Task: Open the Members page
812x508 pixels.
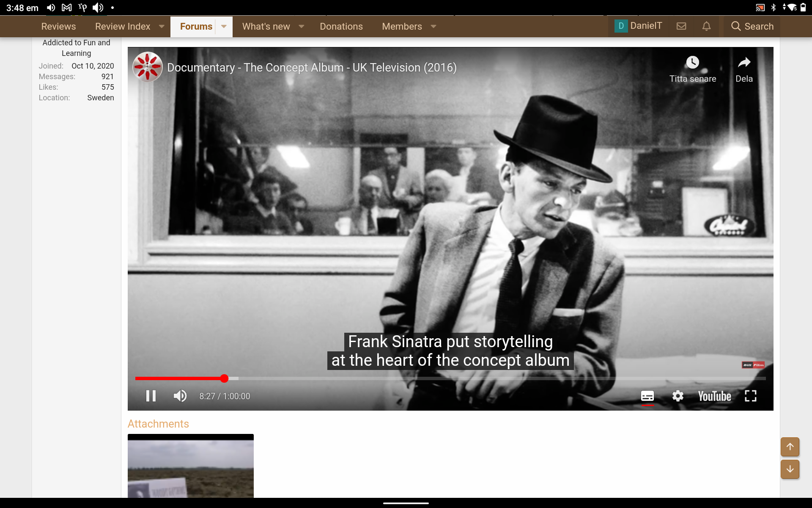Action: [402, 26]
